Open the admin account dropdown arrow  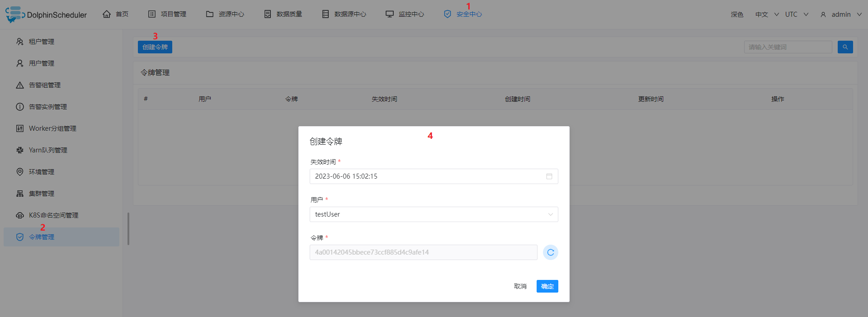coord(859,14)
